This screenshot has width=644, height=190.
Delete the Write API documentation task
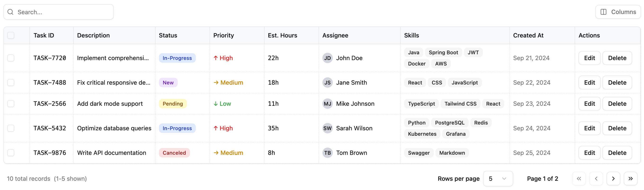click(x=617, y=153)
